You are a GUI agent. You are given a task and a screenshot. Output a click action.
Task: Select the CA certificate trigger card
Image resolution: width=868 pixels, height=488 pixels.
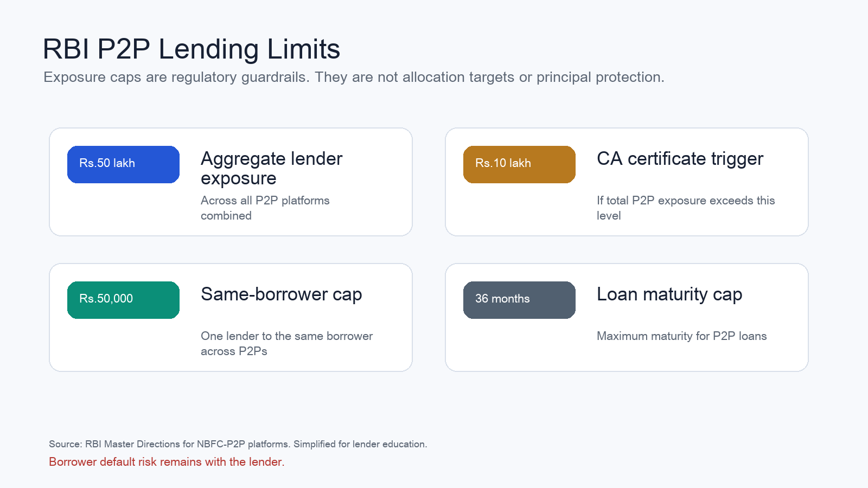[627, 182]
